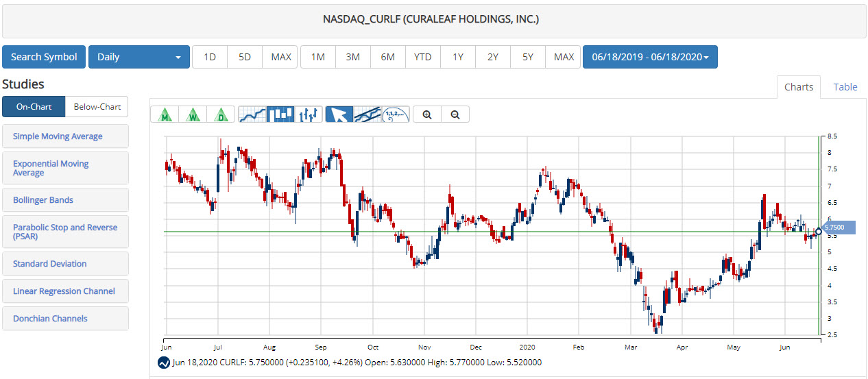Screen dimensions: 868x379
Task: Switch to candlestick chart style
Action: 280,114
